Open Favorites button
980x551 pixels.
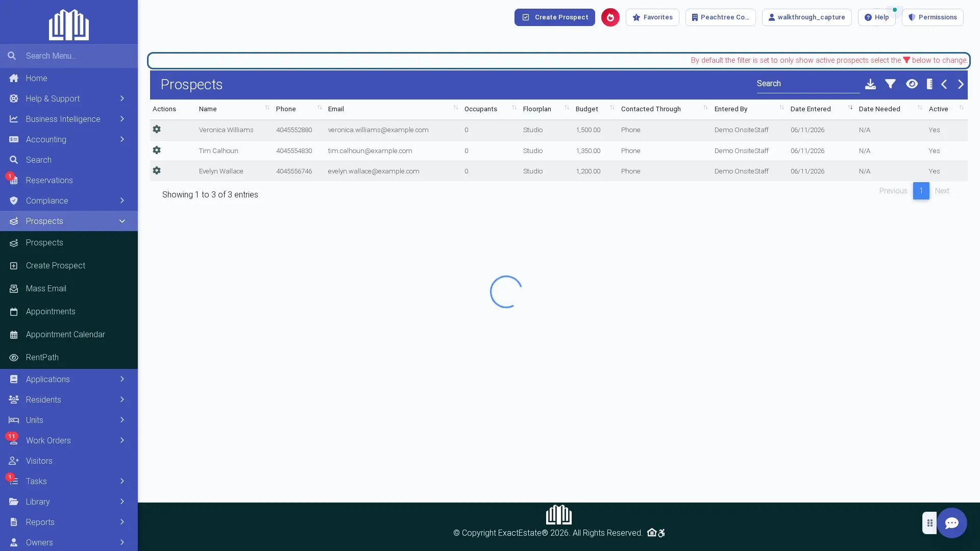tap(652, 17)
